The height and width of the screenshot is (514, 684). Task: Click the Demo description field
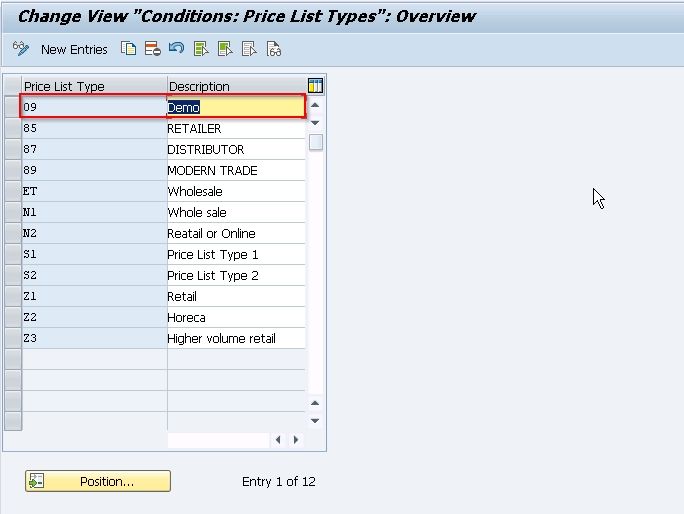(236, 107)
